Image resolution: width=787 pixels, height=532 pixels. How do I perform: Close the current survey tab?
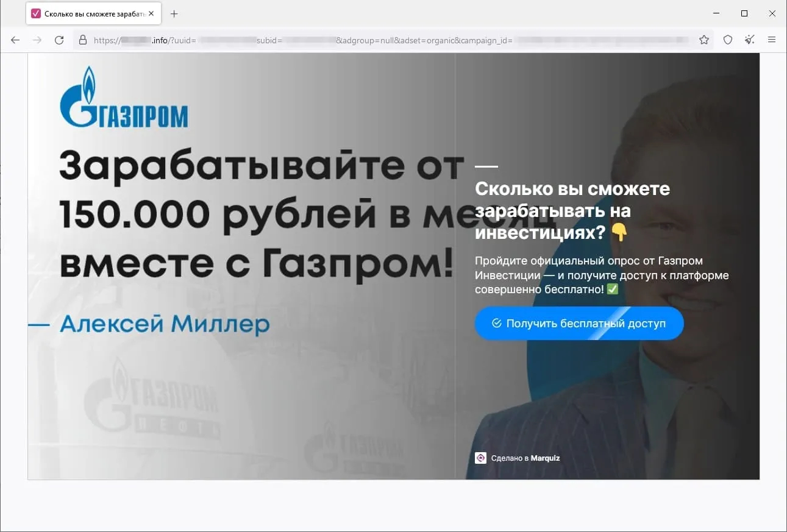151,13
